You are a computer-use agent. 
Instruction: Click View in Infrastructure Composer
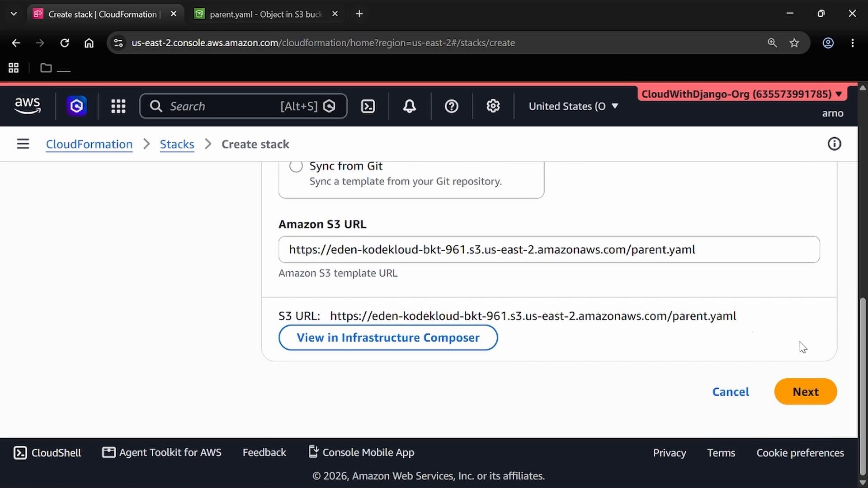pyautogui.click(x=388, y=338)
